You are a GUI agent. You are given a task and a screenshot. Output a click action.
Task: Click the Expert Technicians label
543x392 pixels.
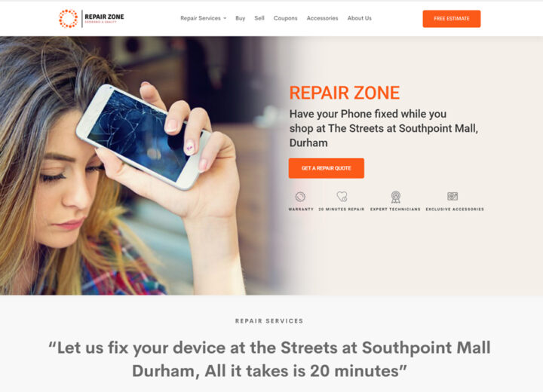coord(395,209)
